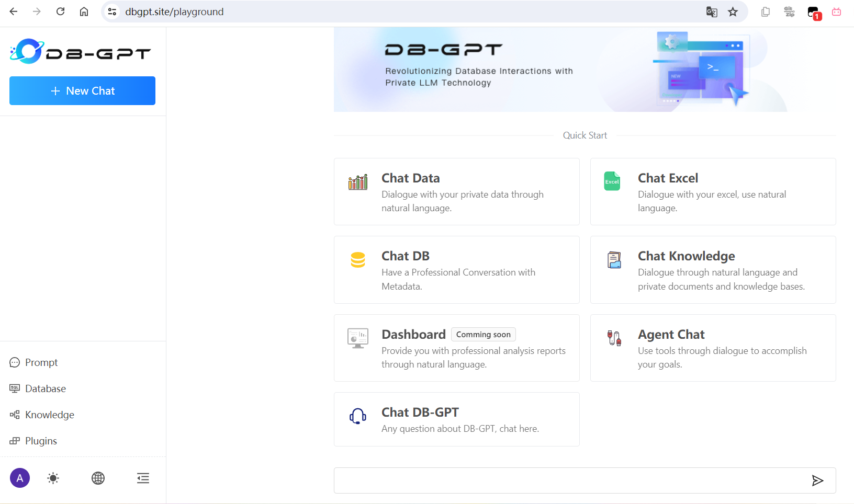This screenshot has width=854, height=504.
Task: Translate this page icon
Action: (x=712, y=12)
